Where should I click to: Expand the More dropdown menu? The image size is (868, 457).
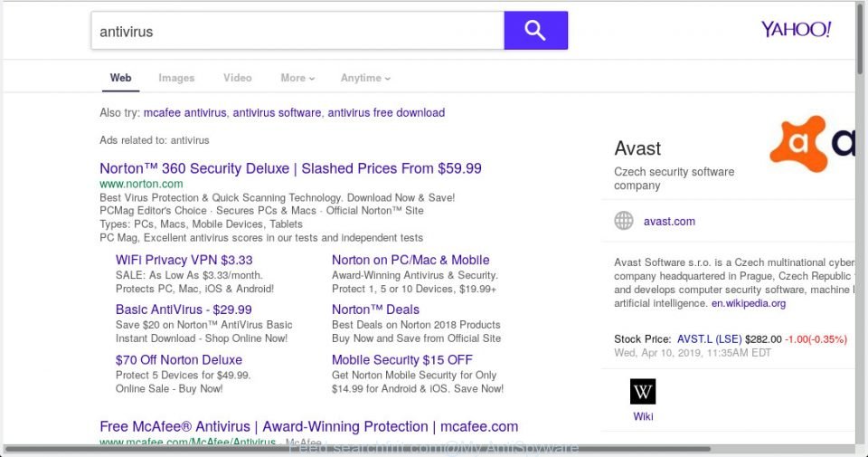[x=297, y=78]
